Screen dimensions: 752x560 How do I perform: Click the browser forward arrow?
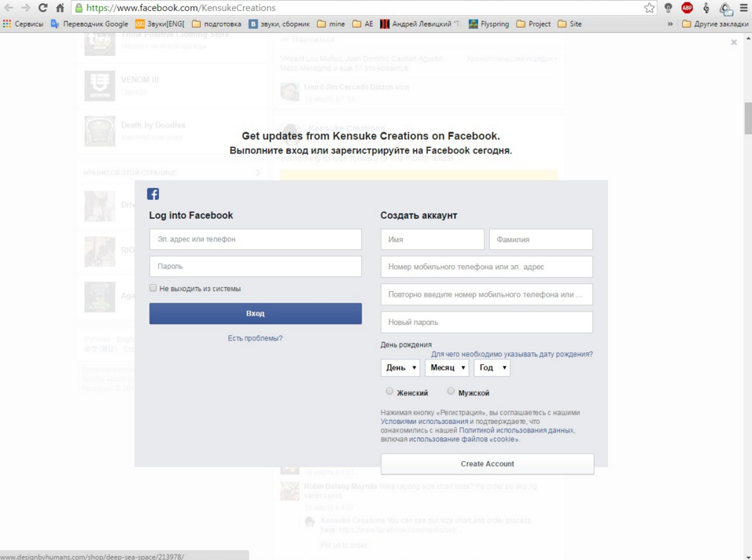pyautogui.click(x=25, y=8)
